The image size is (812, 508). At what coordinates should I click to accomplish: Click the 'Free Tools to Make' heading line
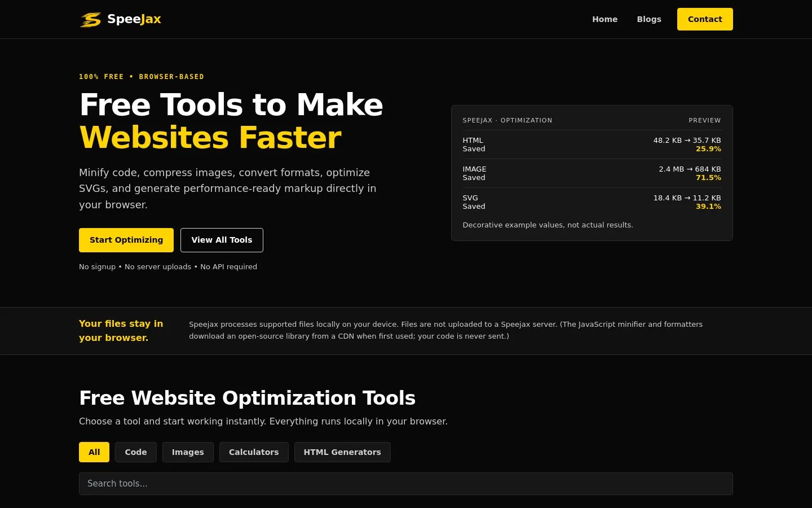tap(231, 105)
